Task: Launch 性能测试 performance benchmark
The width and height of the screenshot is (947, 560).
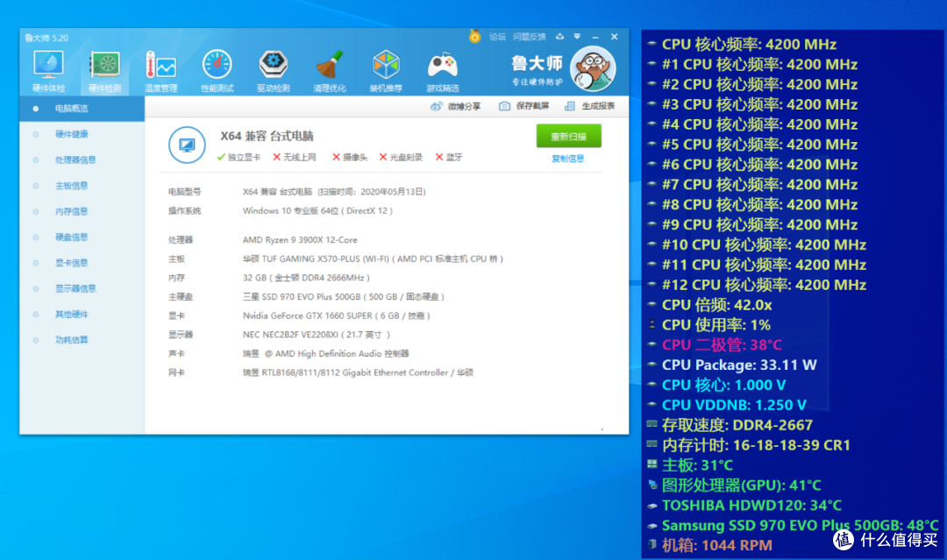Action: 217,71
